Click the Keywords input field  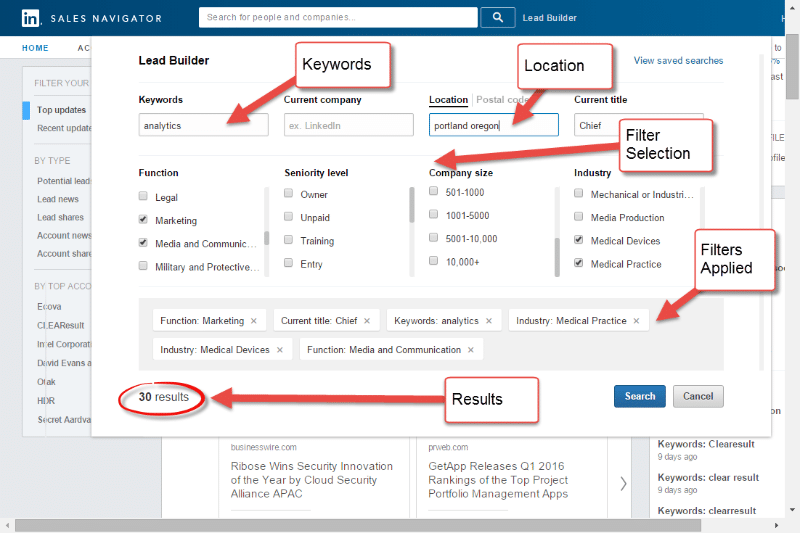[204, 125]
